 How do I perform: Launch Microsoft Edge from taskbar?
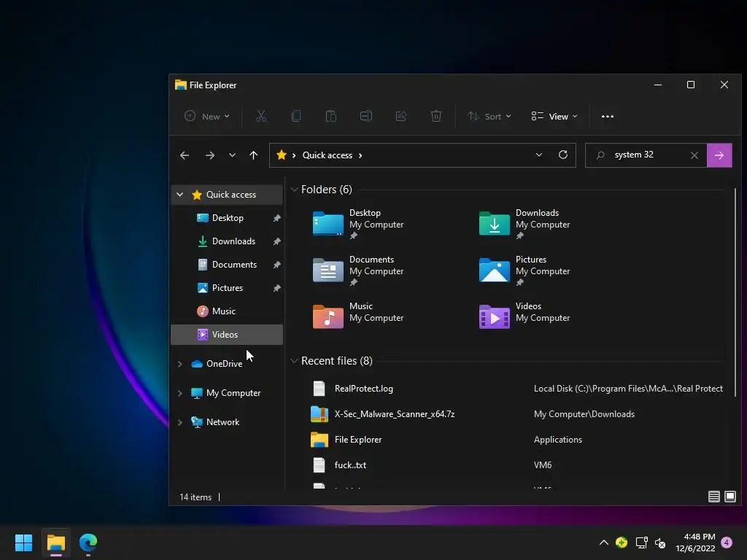point(88,542)
